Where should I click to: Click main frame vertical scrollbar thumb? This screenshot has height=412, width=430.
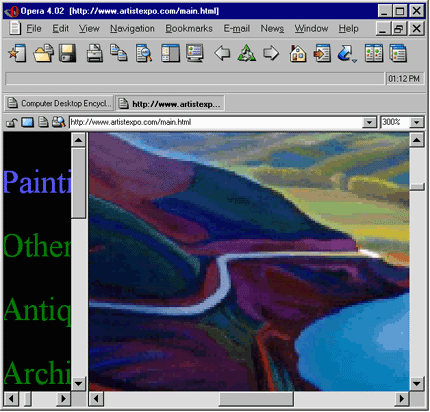417,187
